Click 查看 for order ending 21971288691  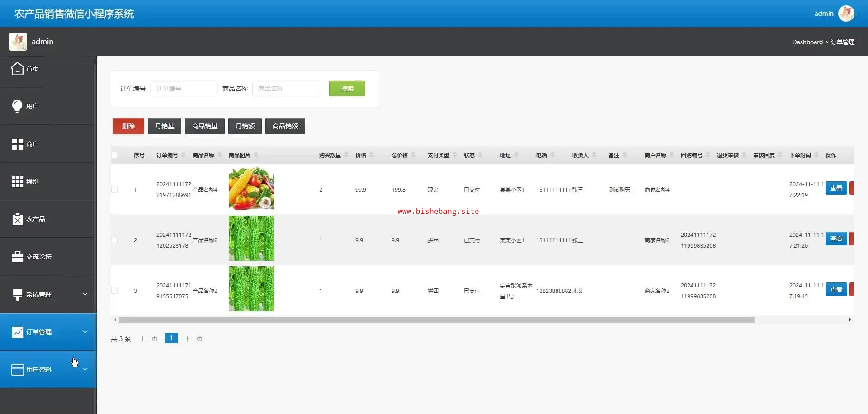point(836,188)
